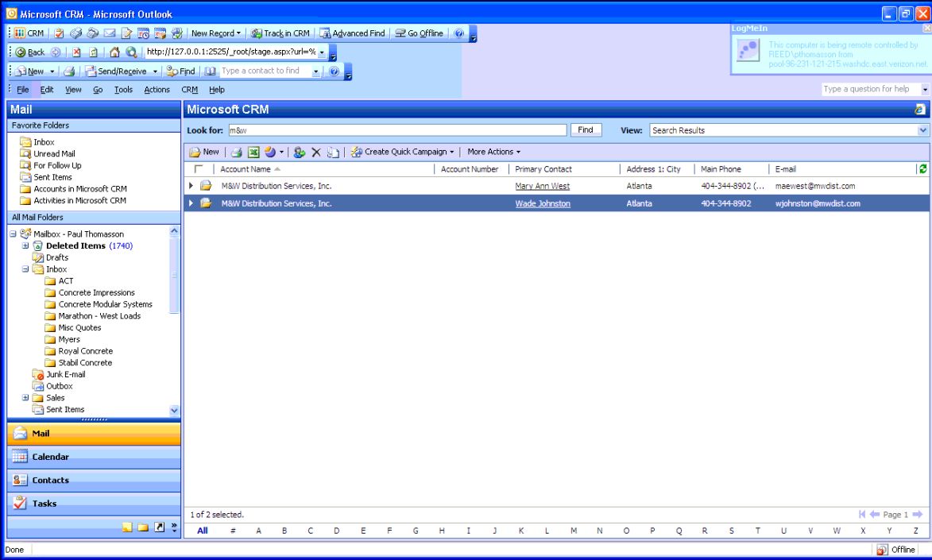Open the Help menu
Viewport: 932px width, 560px height.
point(217,90)
